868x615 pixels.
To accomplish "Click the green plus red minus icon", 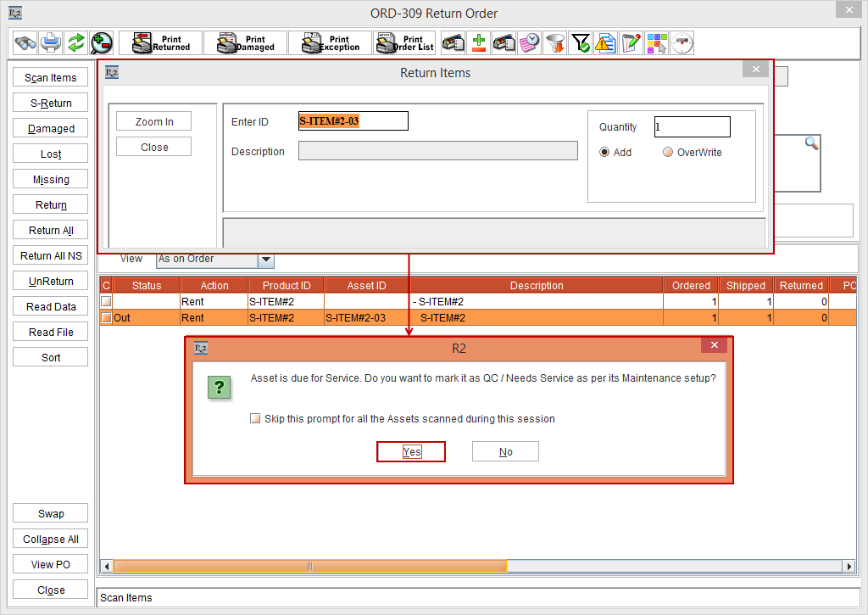I will click(x=479, y=42).
